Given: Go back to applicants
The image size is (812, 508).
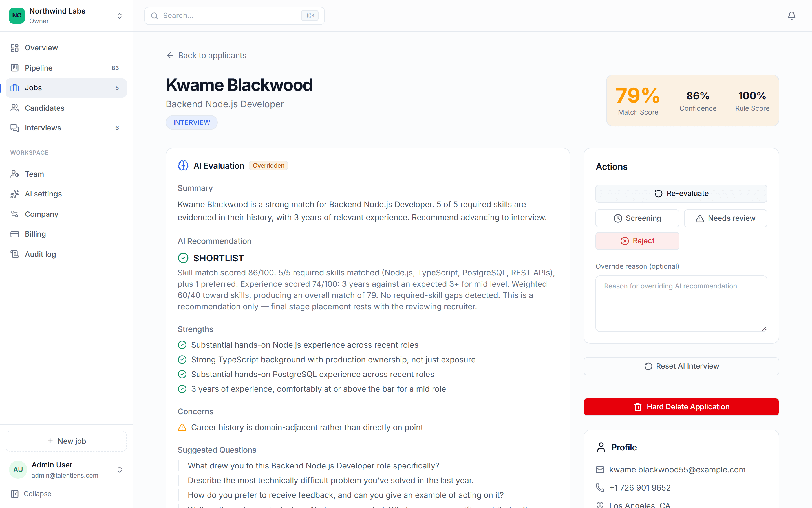Looking at the screenshot, I should coord(206,55).
